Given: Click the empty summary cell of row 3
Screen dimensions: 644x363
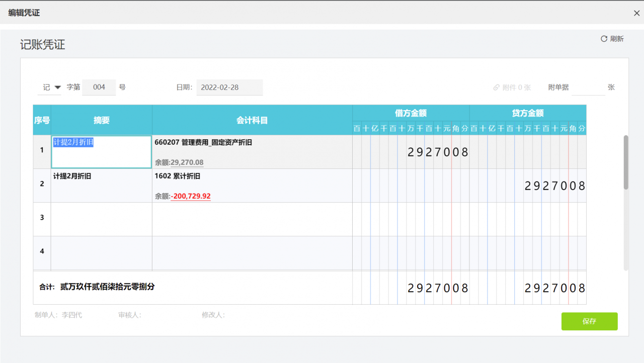Looking at the screenshot, I should tap(101, 219).
